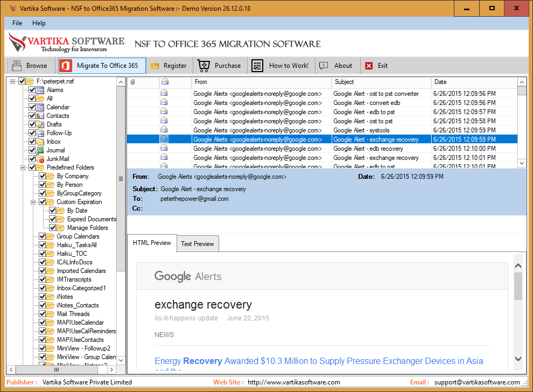Collapse the F:\peterpet.nsf root node
533x392 pixels.
coord(12,81)
